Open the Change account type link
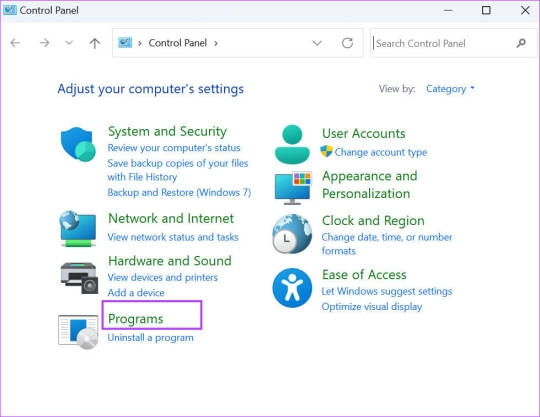Screen dimensions: 540x417 pos(381,152)
